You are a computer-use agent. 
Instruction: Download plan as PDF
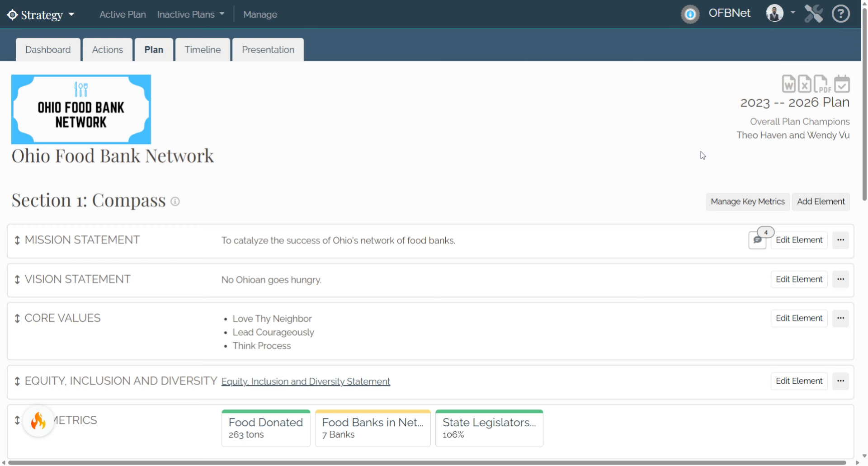(822, 84)
